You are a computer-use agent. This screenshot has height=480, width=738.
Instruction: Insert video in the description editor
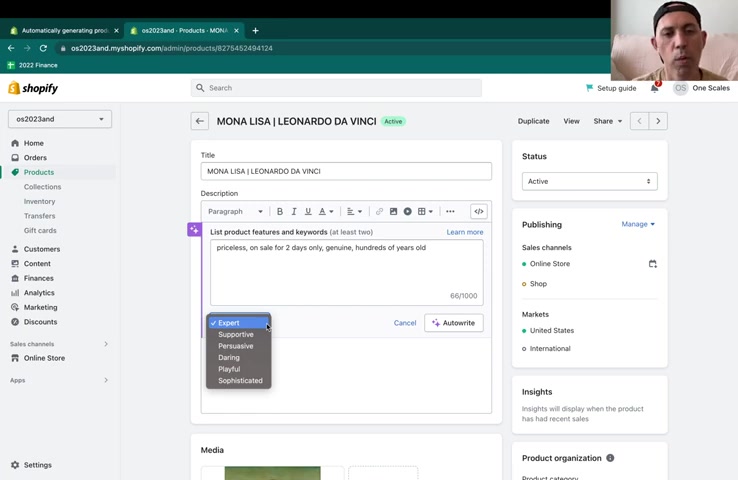408,212
